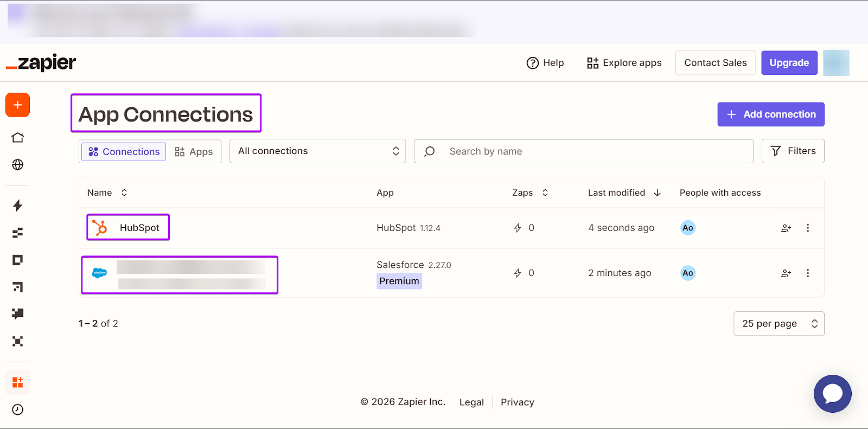Click the orange Create plus button
868x429 pixels.
(17, 105)
